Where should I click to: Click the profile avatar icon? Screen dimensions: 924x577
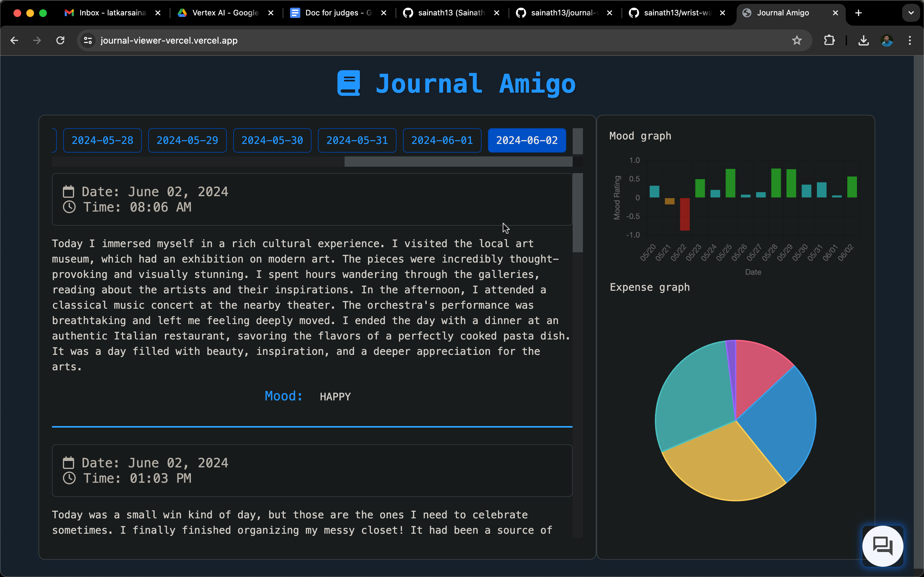click(x=886, y=40)
